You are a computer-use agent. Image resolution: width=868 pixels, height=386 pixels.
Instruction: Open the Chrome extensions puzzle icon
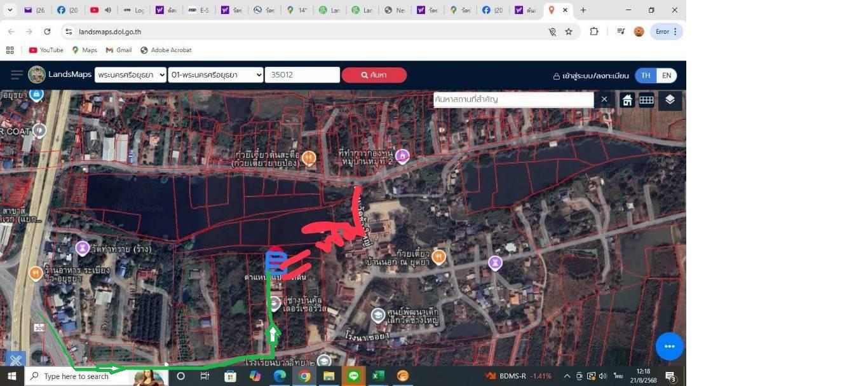(594, 31)
